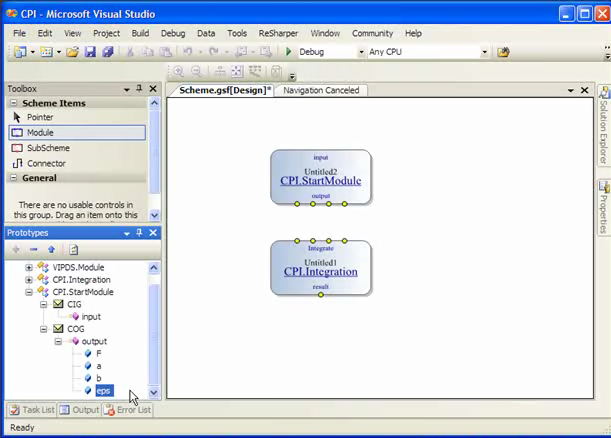Screen dimensions: 611x438
Task: Open the Prototypes panel options dropdown arrow
Action: [127, 233]
